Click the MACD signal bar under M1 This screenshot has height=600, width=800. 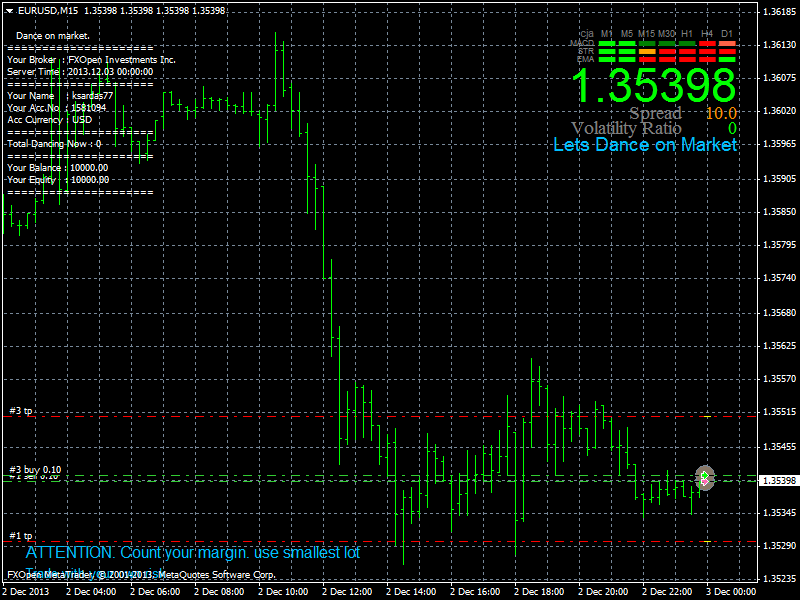607,43
